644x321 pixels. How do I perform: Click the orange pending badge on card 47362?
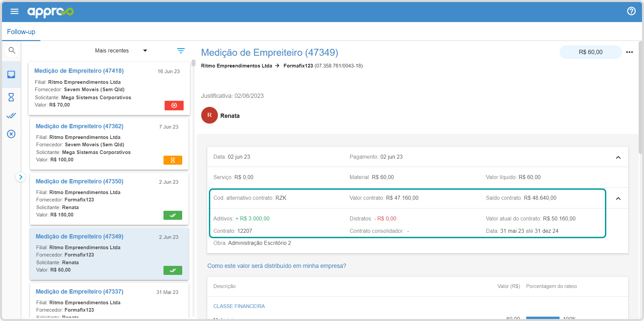click(x=173, y=160)
